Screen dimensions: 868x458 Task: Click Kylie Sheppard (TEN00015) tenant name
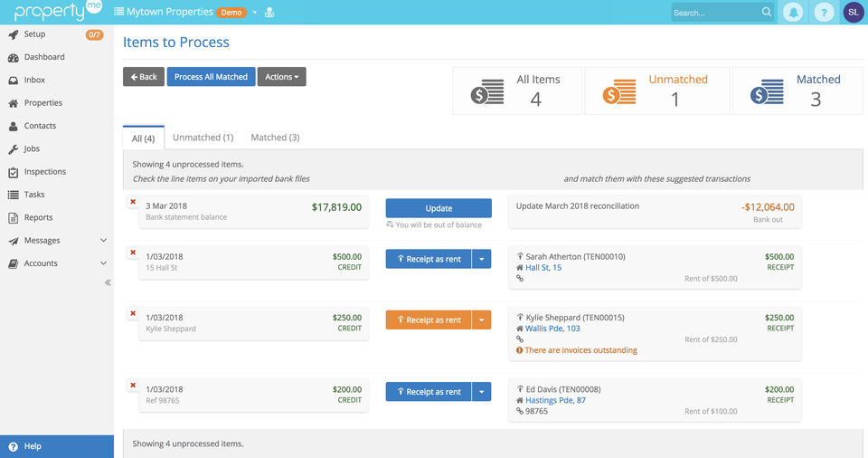(575, 317)
